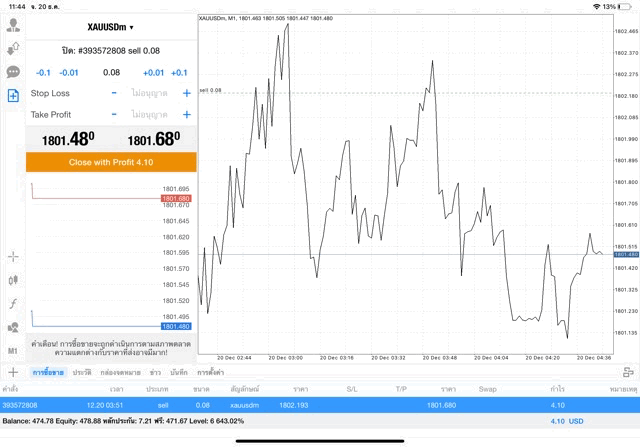The height and width of the screenshot is (447, 640).
Task: Open the chat messages icon
Action: pyautogui.click(x=13, y=72)
